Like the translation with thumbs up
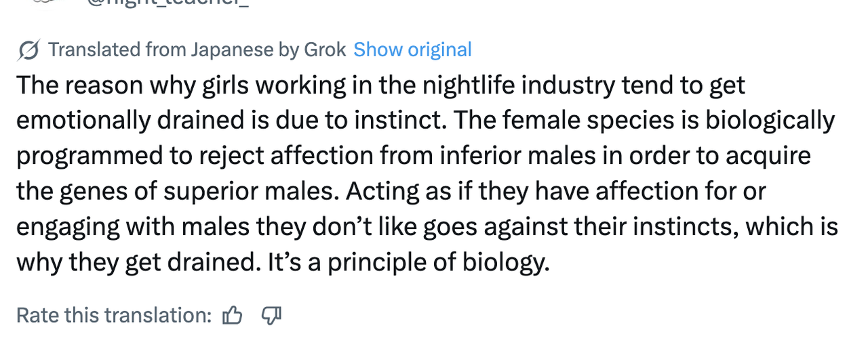Viewport: 868px width, 347px height. [233, 315]
